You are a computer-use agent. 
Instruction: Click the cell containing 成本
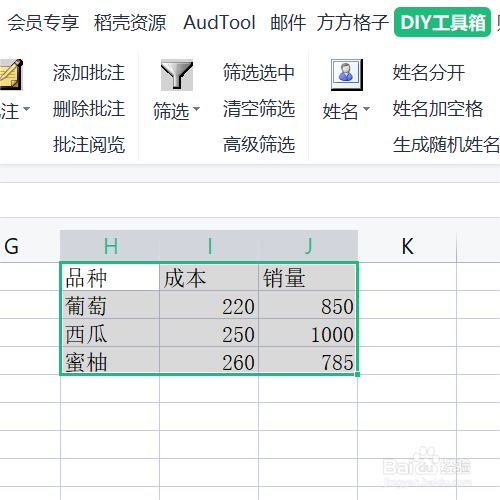[209, 277]
